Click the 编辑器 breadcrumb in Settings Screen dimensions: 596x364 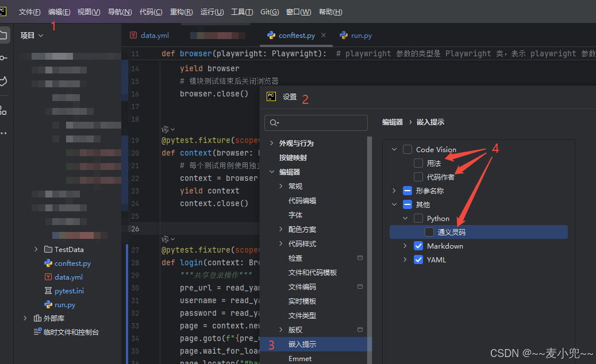click(393, 122)
